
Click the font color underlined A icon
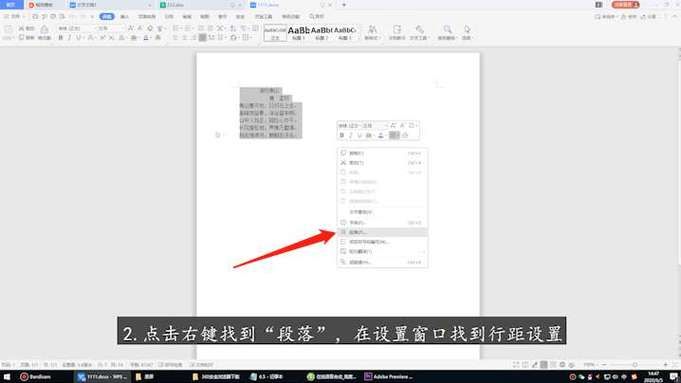click(146, 38)
